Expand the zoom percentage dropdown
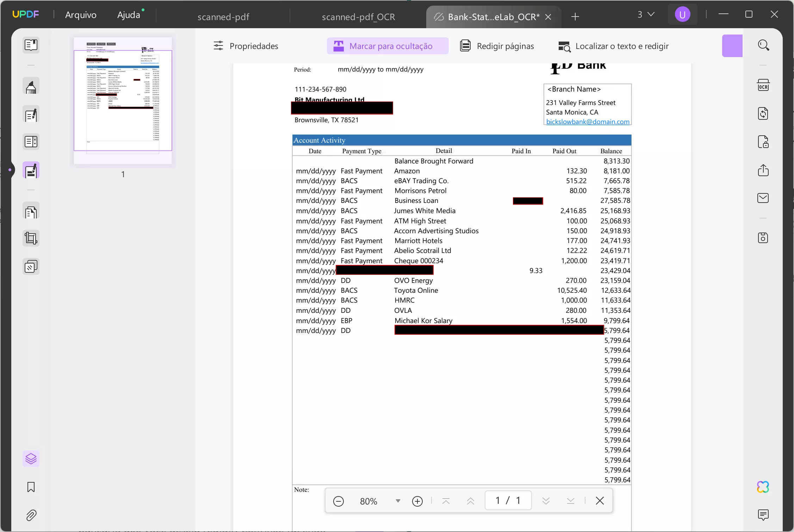The image size is (794, 532). coord(398,501)
